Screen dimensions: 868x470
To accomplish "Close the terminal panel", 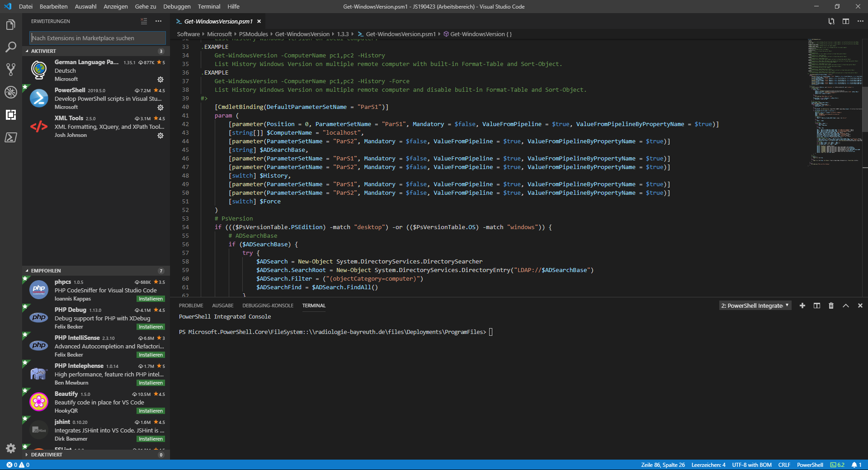I will pyautogui.click(x=860, y=305).
